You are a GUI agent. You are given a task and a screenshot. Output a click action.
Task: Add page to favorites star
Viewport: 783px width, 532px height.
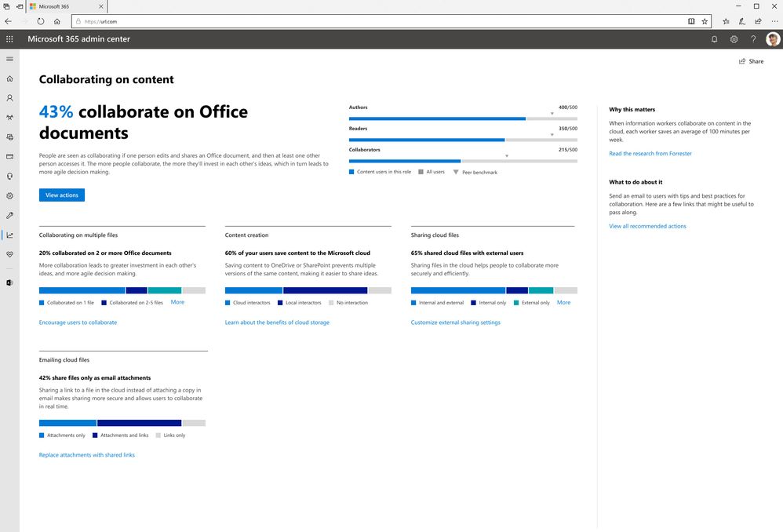click(705, 21)
